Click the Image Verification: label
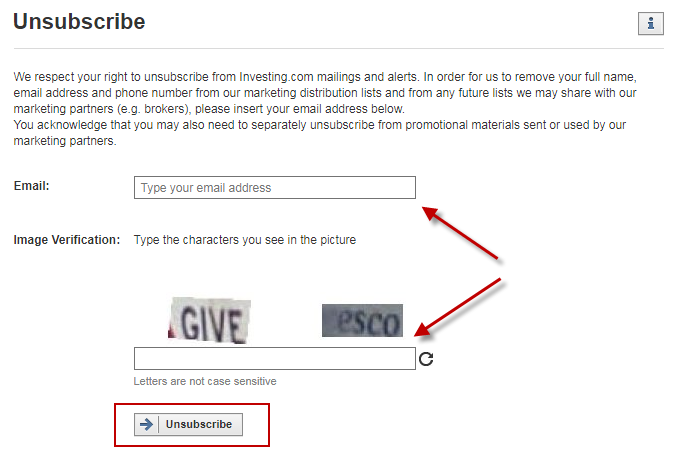Image resolution: width=676 pixels, height=461 pixels. tap(67, 240)
